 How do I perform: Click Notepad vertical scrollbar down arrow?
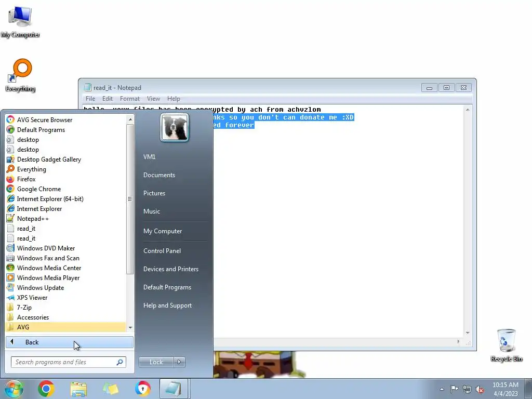pos(468,333)
